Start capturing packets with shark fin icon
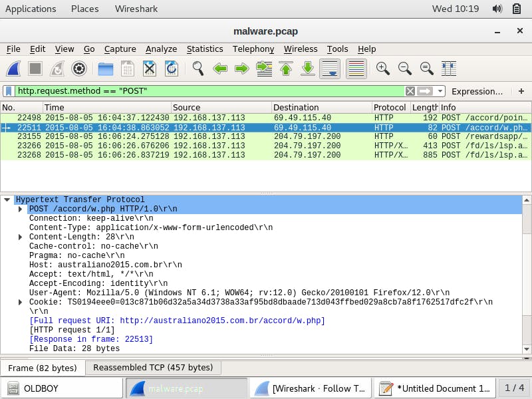The height and width of the screenshot is (399, 532). [x=14, y=68]
